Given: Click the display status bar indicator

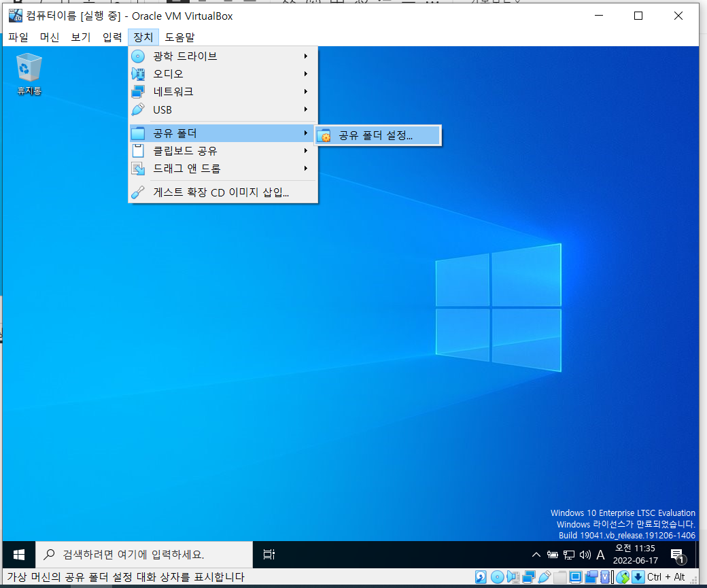Looking at the screenshot, I should [x=575, y=577].
